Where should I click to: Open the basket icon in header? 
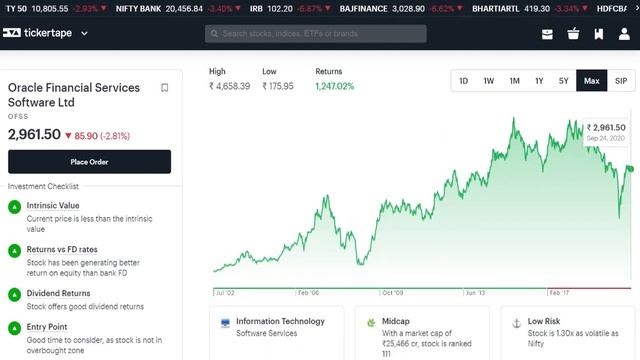[x=573, y=33]
